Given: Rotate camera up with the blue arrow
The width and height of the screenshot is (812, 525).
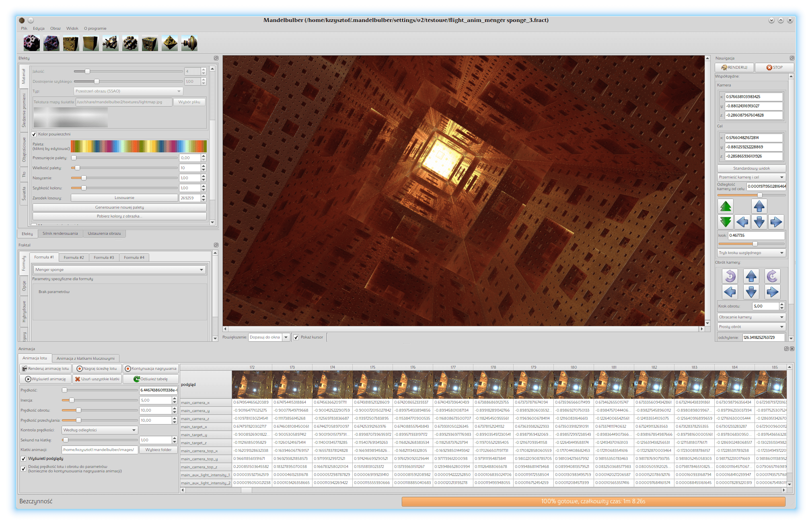Looking at the screenshot, I should (x=751, y=276).
